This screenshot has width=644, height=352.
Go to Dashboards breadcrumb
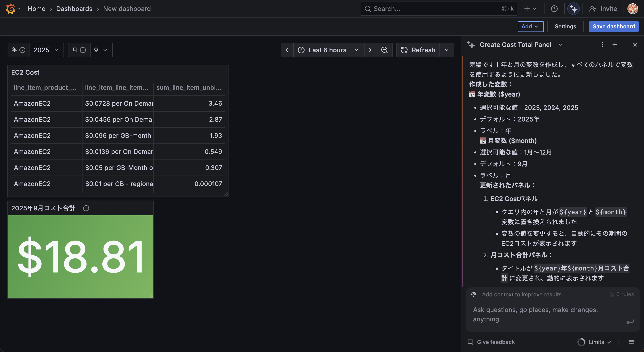click(x=74, y=9)
